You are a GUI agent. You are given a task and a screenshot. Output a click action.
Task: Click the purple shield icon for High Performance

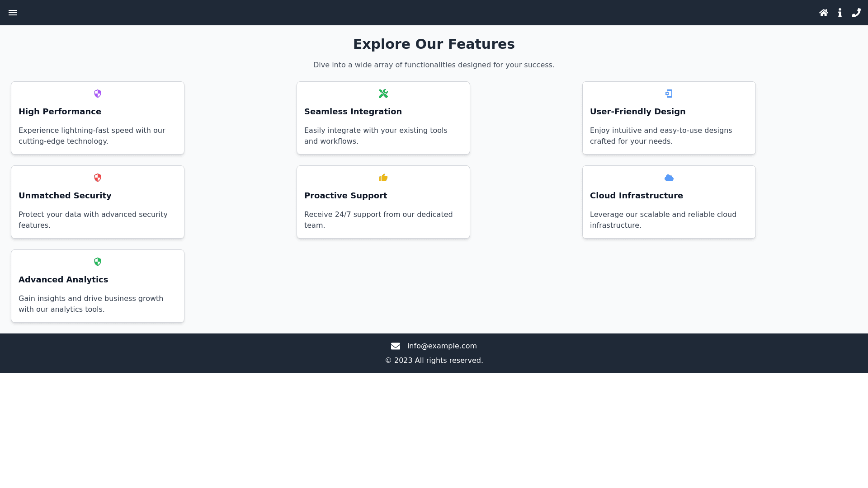tap(98, 94)
